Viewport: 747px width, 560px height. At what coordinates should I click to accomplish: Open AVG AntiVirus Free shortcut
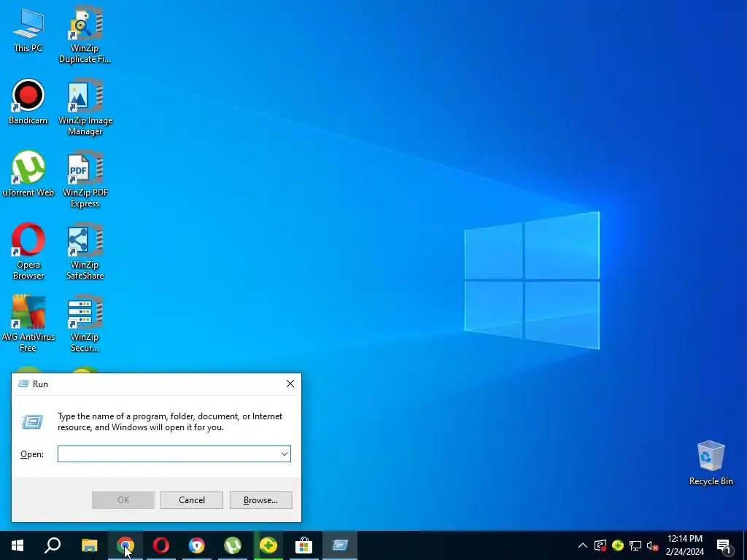point(28,324)
